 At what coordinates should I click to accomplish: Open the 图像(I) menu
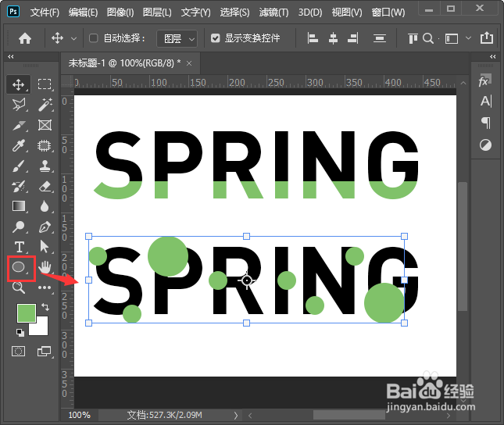[120, 12]
